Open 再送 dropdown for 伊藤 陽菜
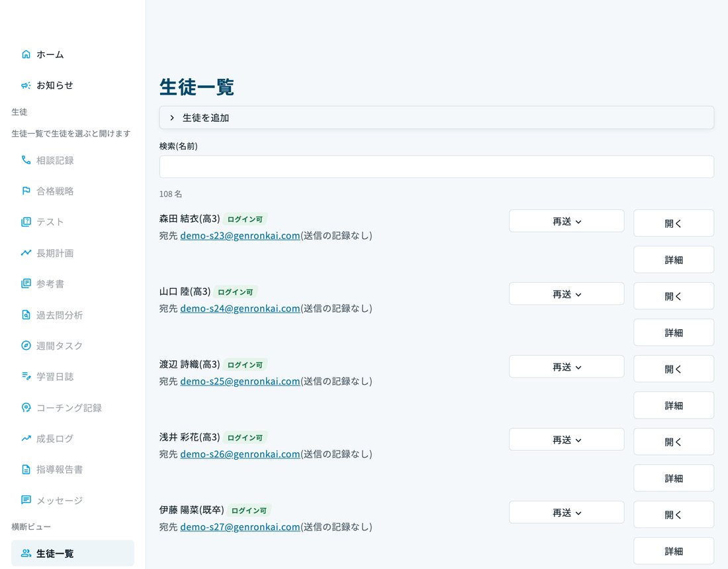The image size is (728, 569). (x=567, y=512)
